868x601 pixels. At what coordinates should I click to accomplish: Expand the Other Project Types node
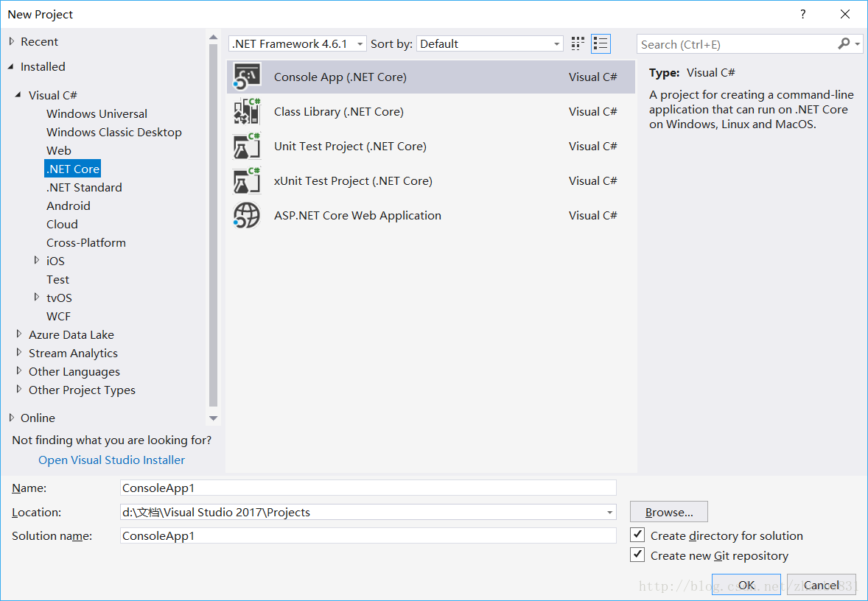click(19, 389)
